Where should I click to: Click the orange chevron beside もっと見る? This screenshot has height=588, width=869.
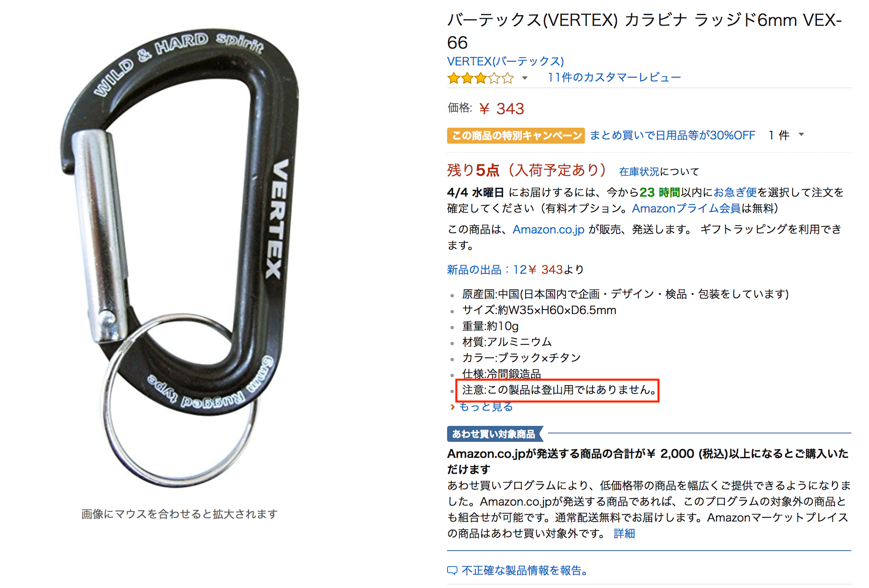(453, 407)
